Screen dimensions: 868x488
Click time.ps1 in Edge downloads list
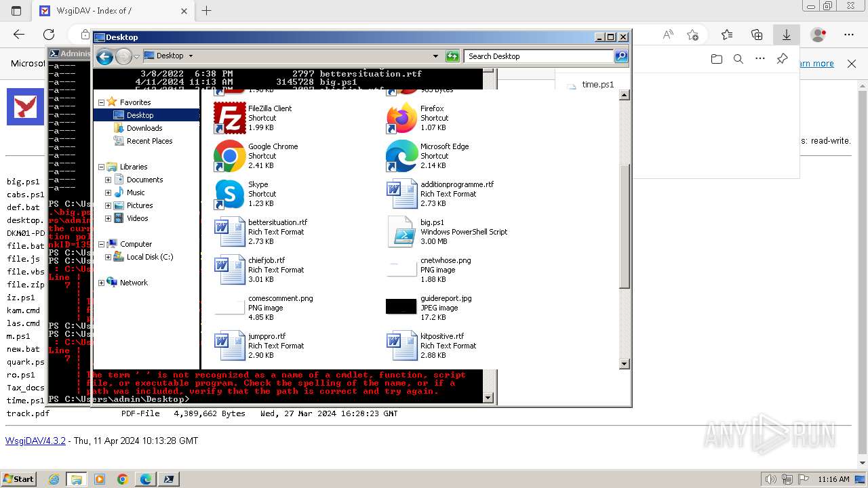tap(598, 85)
